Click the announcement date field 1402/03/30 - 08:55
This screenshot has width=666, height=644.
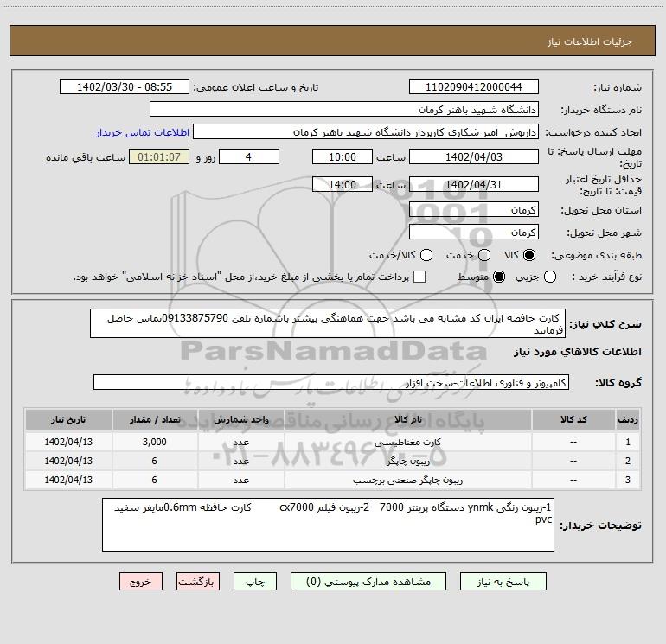(125, 87)
